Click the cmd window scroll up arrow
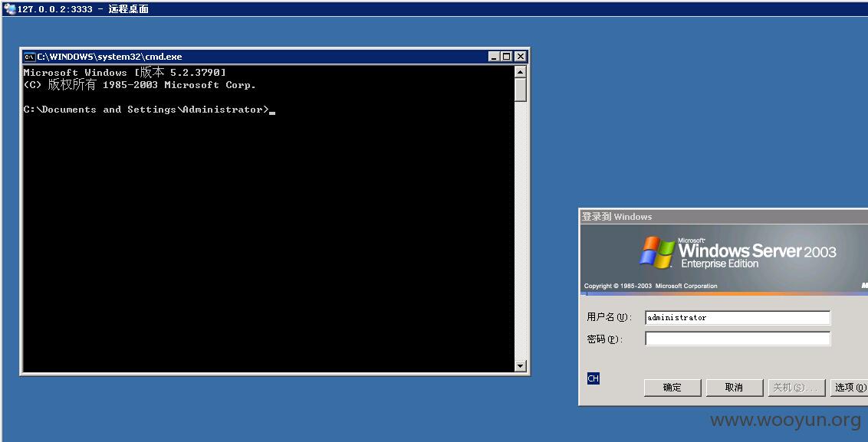Screen dimensions: 868x442 point(520,71)
